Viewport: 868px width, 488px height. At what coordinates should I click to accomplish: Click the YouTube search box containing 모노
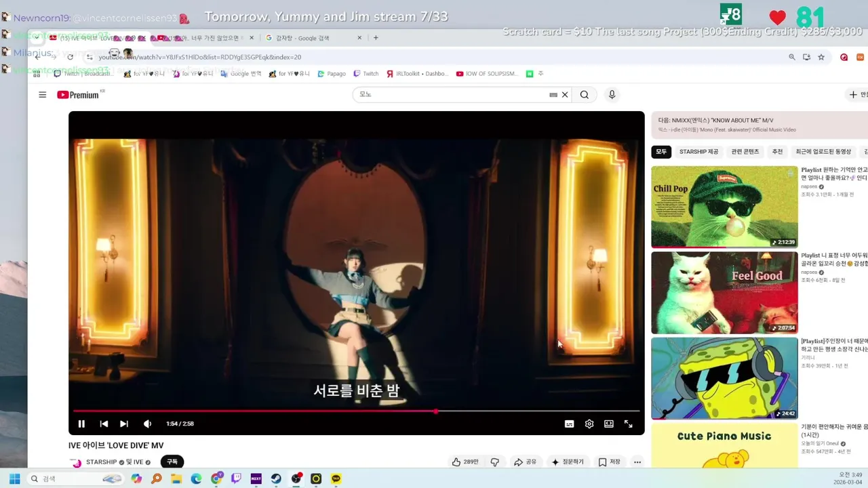(451, 95)
